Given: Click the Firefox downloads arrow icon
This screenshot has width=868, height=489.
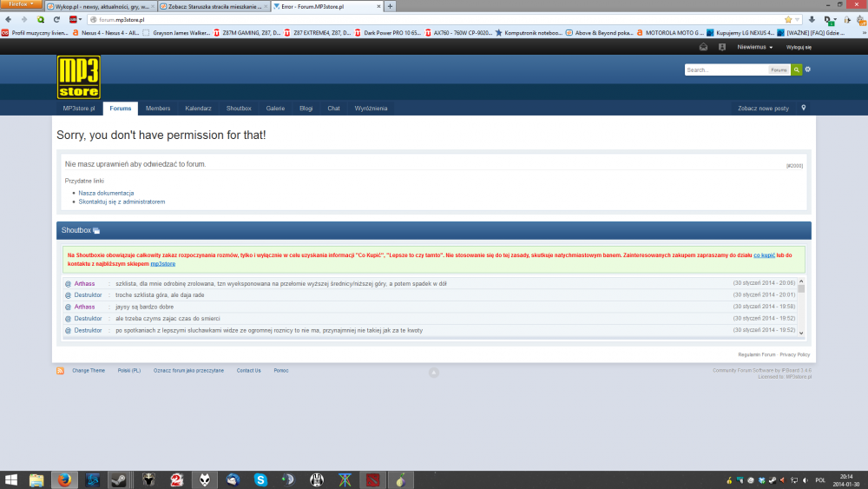Looking at the screenshot, I should click(x=812, y=19).
